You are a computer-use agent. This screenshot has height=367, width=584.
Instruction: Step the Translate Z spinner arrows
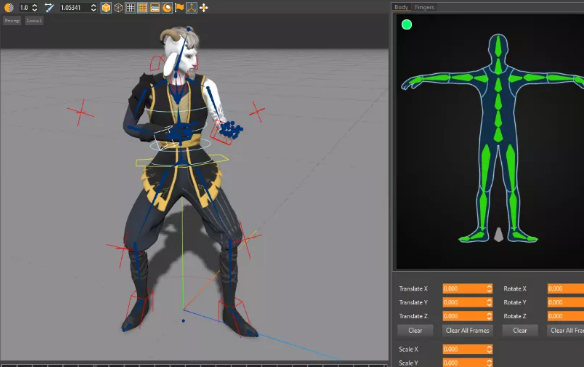[x=489, y=316]
